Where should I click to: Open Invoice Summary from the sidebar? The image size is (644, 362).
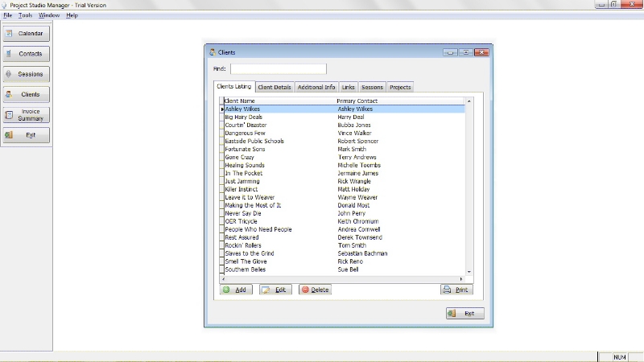coord(27,115)
